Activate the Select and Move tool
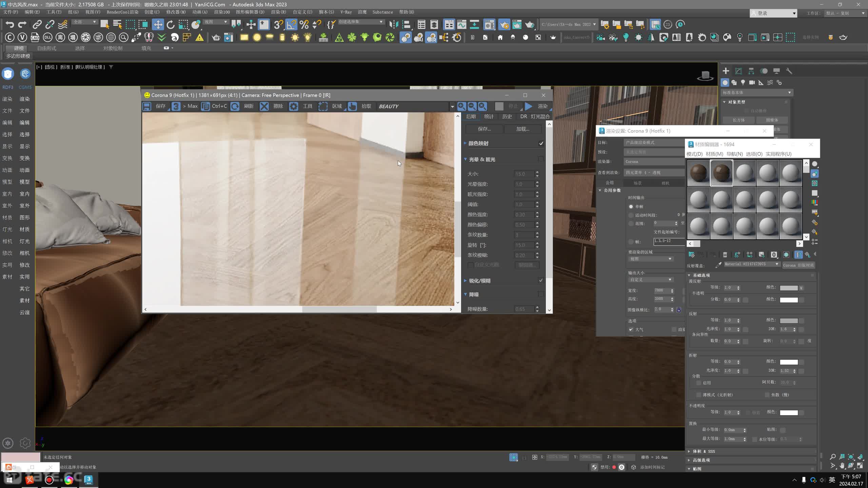 (158, 24)
